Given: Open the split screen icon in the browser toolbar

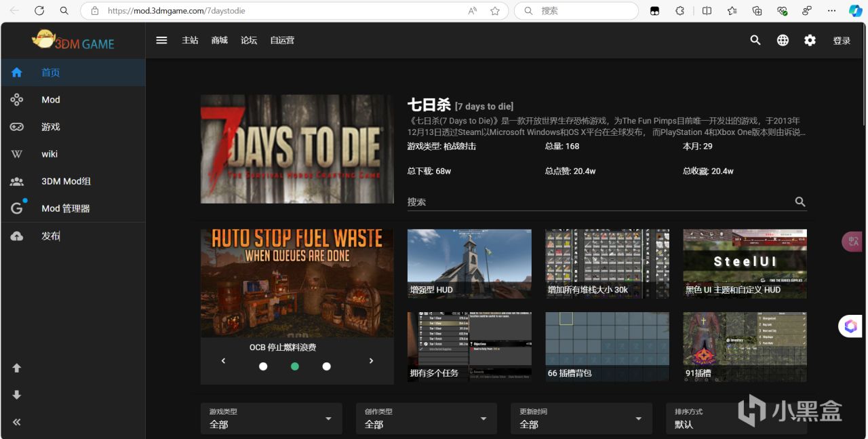Looking at the screenshot, I should pyautogui.click(x=707, y=11).
